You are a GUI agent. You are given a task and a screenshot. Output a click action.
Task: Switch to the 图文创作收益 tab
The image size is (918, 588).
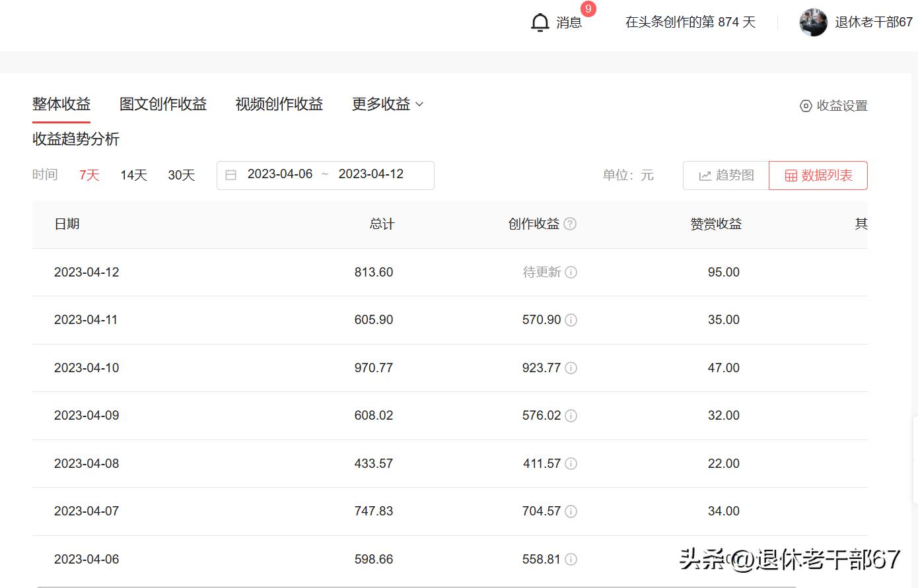pos(162,104)
